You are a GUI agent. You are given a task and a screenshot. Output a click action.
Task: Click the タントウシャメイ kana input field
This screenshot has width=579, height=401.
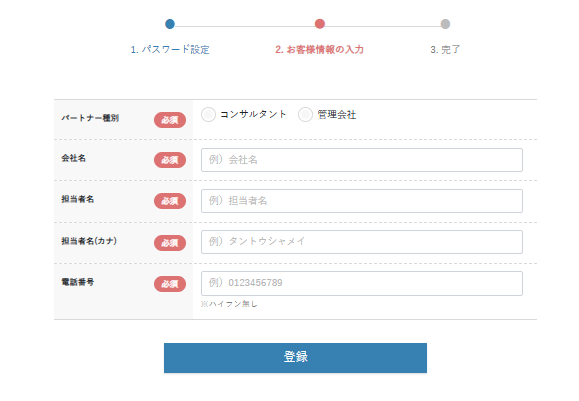pos(362,242)
